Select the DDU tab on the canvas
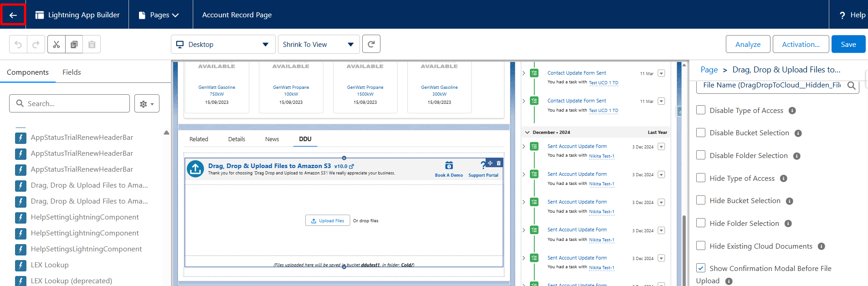The image size is (868, 286). [305, 139]
